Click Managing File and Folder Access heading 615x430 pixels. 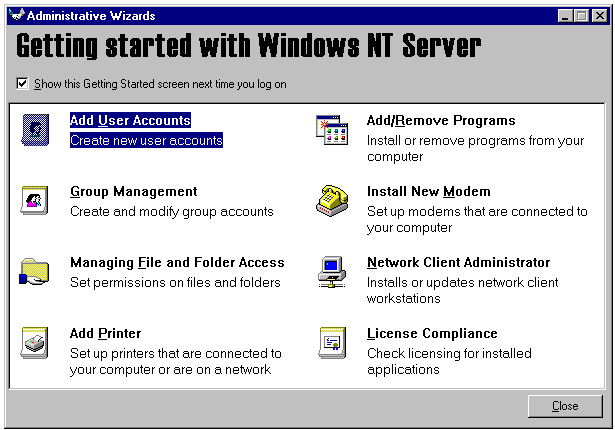[177, 263]
